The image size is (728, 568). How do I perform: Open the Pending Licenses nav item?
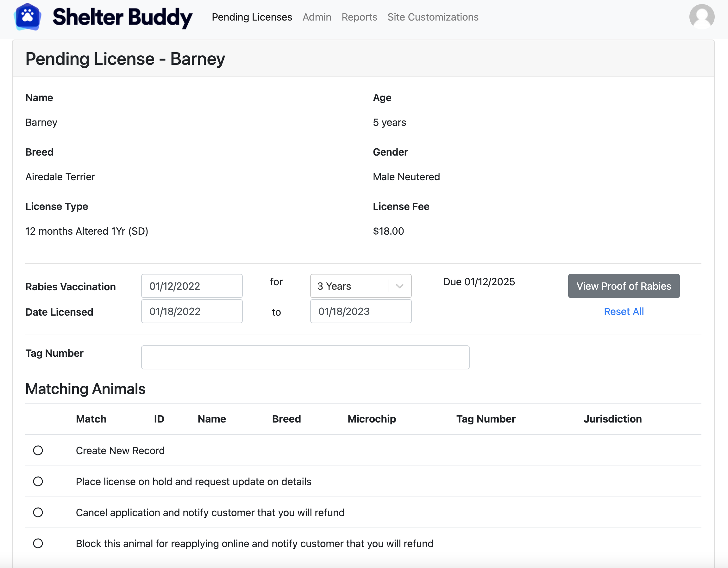tap(252, 17)
